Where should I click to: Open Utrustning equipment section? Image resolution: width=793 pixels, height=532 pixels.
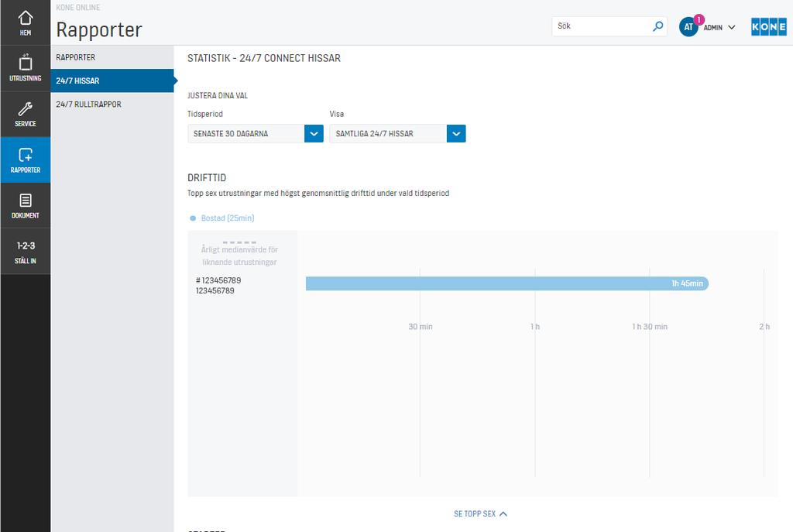[26, 68]
